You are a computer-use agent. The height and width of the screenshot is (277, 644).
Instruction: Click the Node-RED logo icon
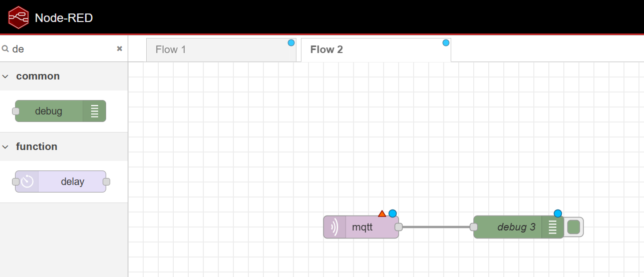click(18, 17)
